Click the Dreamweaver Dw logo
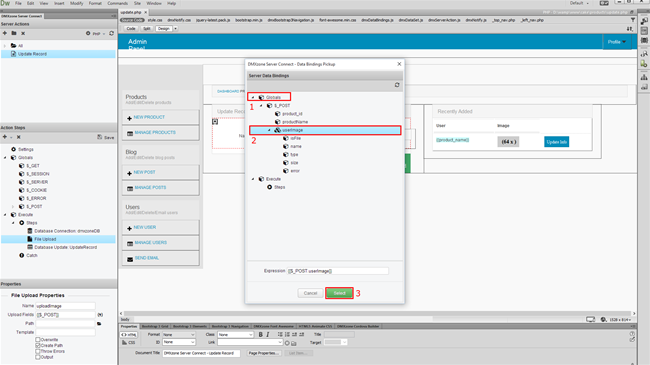The height and width of the screenshot is (365, 650). (5, 3)
